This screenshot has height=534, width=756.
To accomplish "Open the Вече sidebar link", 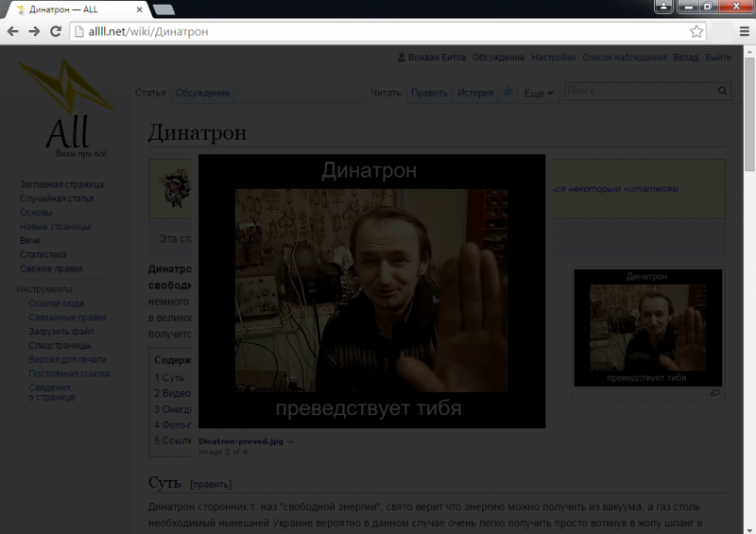I will [30, 240].
